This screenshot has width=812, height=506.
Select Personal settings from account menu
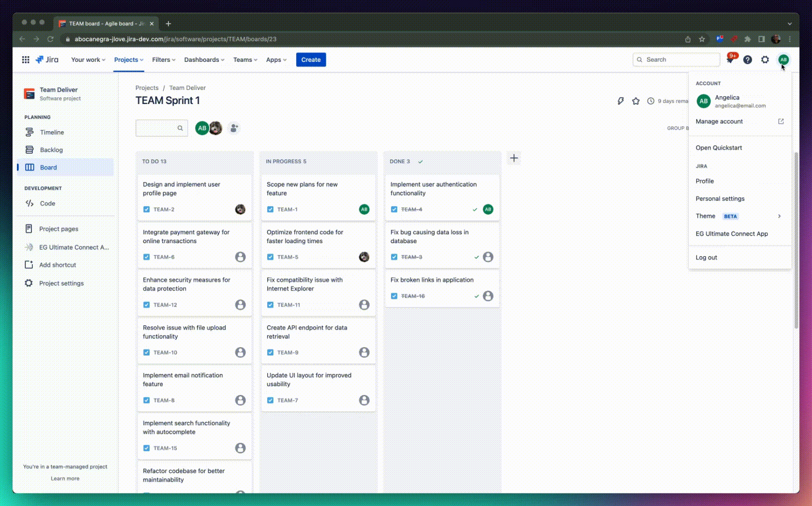click(x=720, y=199)
